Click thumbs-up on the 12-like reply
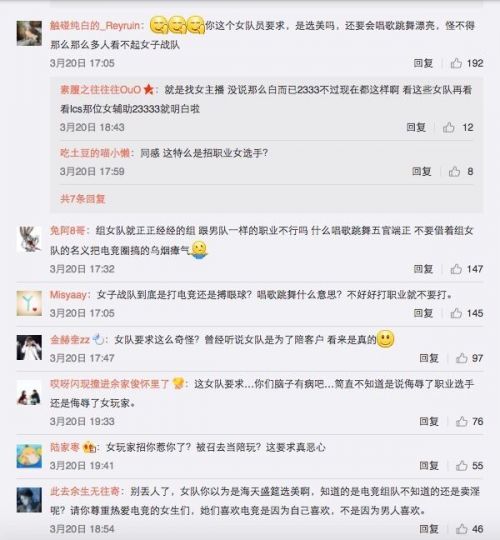Image resolution: width=500 pixels, height=540 pixels. 449,127
